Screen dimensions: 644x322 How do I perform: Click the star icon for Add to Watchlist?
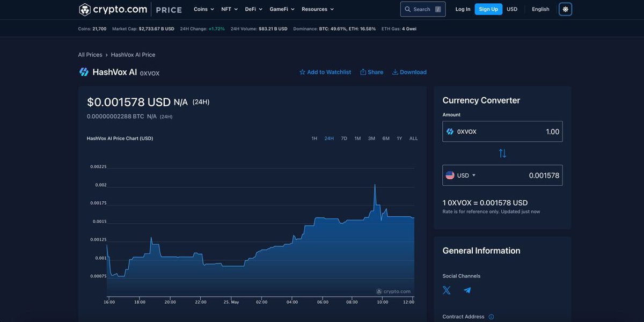pos(302,72)
